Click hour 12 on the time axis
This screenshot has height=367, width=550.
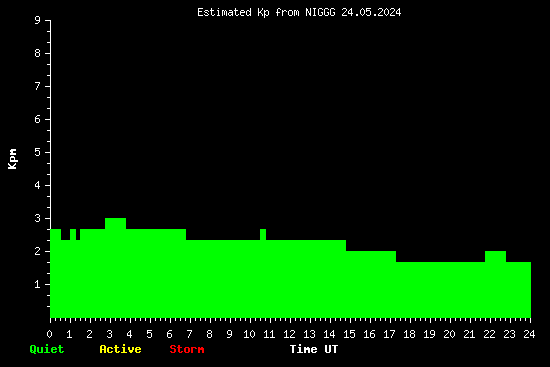[289, 334]
